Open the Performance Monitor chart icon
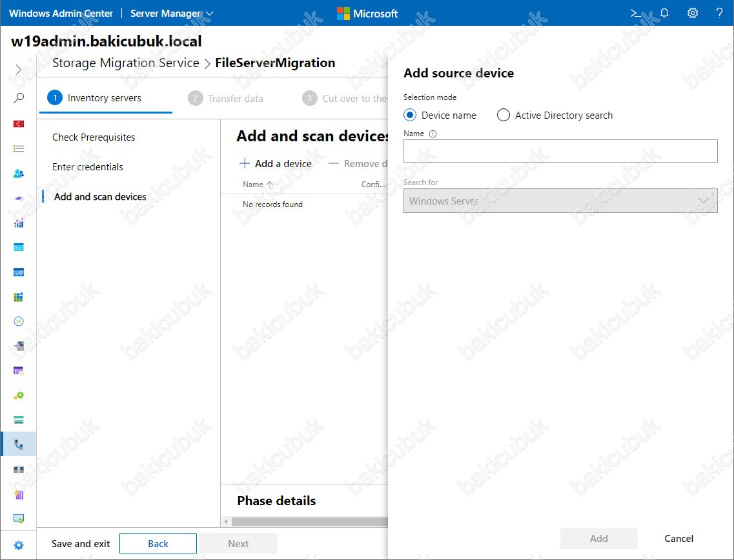734x560 pixels. tap(19, 223)
